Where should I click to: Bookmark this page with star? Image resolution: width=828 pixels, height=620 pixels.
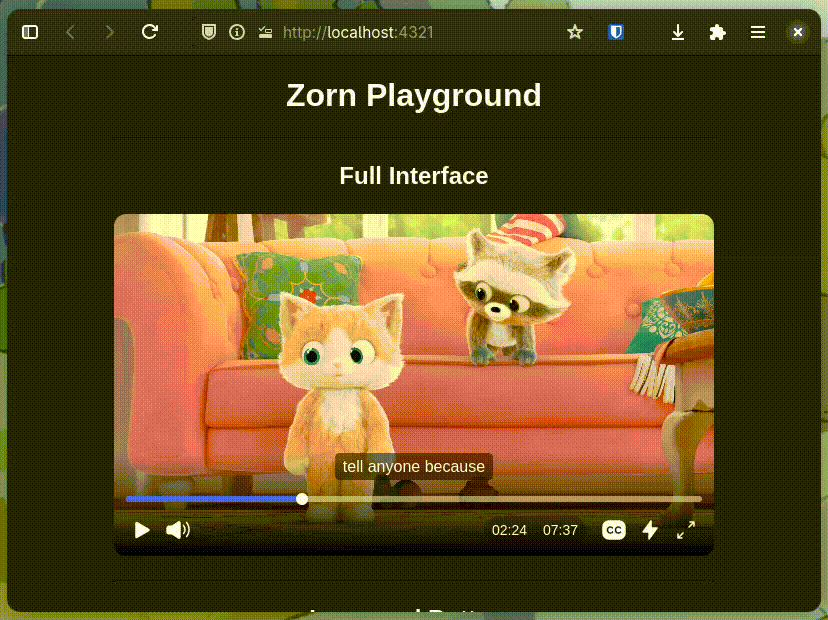pyautogui.click(x=575, y=32)
